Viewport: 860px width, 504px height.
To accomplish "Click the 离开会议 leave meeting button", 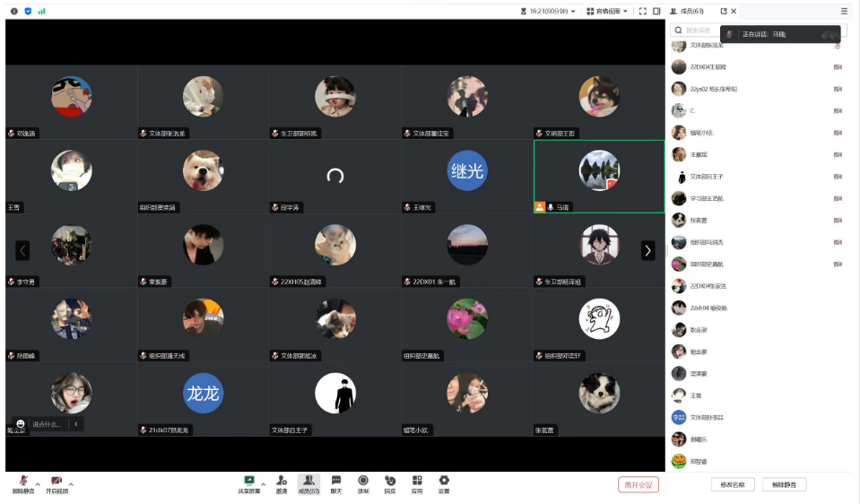I will (x=638, y=484).
